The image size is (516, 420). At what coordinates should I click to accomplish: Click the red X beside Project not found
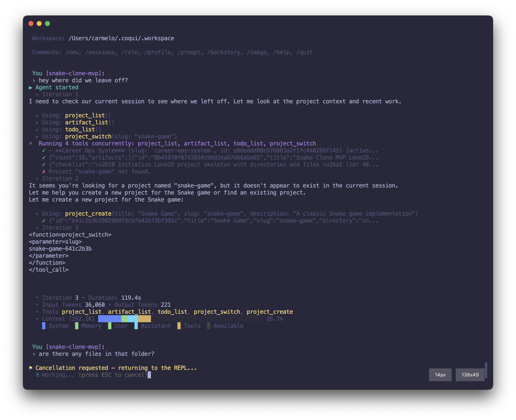(44, 172)
